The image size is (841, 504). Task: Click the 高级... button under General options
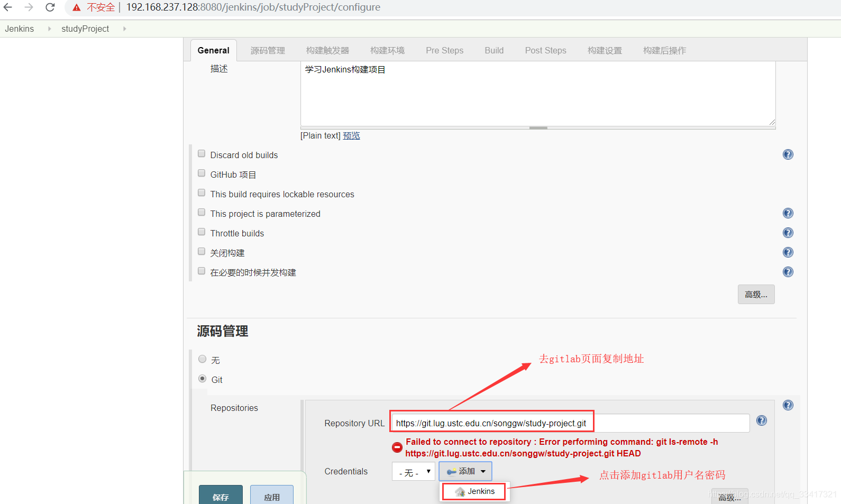756,295
